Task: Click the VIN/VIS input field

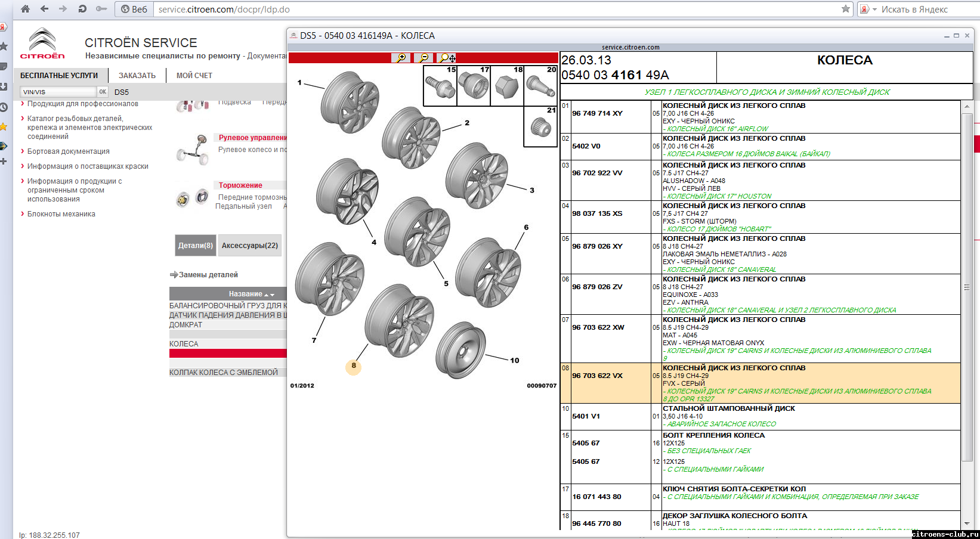Action: pyautogui.click(x=58, y=92)
